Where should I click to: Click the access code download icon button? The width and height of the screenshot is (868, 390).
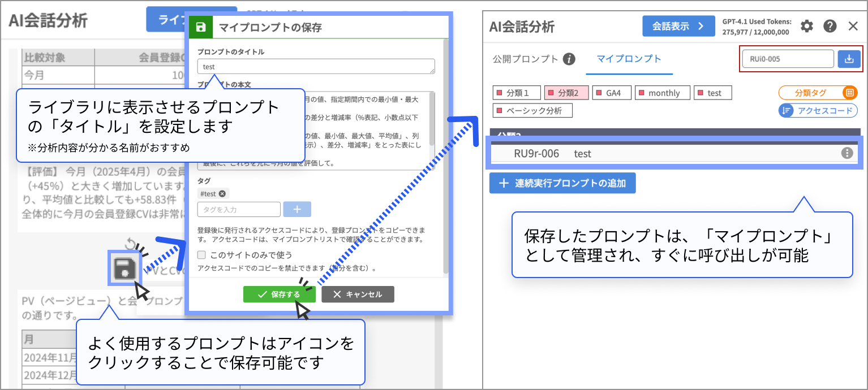coord(849,59)
